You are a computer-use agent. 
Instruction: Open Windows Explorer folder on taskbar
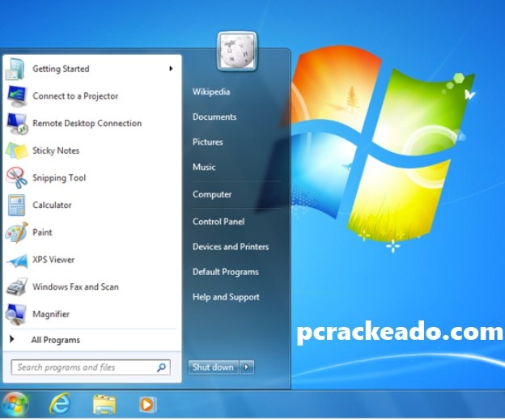pos(103,403)
